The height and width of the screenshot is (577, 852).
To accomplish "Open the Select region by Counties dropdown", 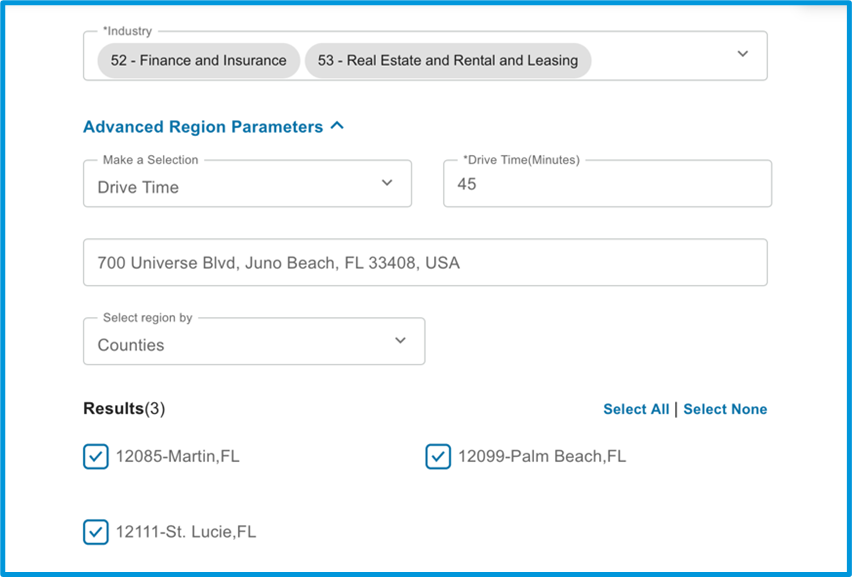I will (x=254, y=341).
